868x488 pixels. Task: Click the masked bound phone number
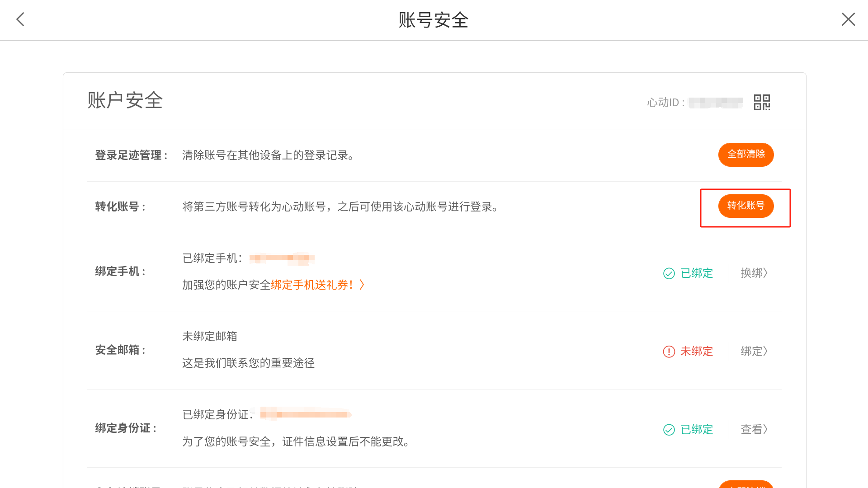click(282, 258)
